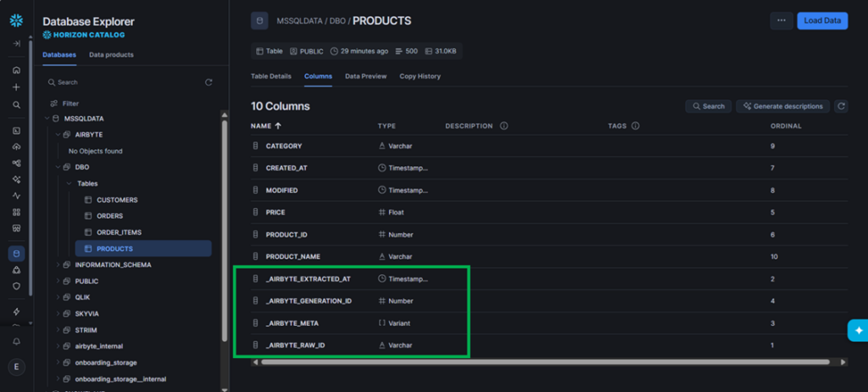Click the columns Search button
The height and width of the screenshot is (392, 868).
pyautogui.click(x=709, y=106)
